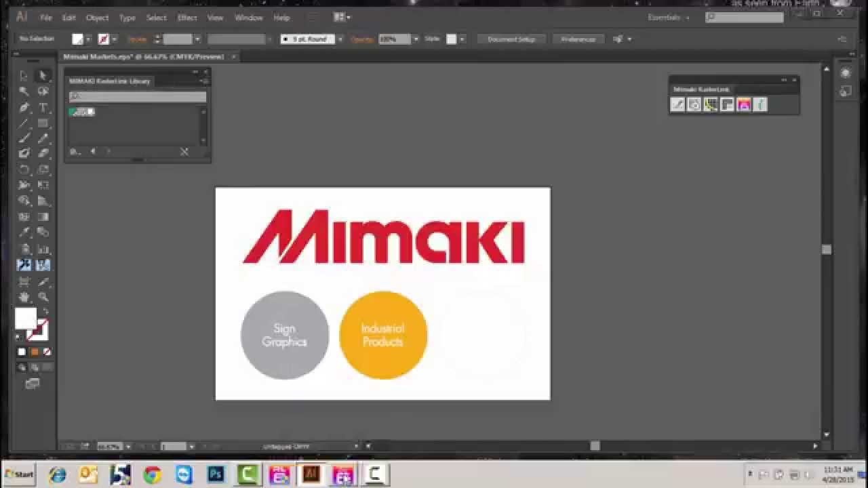Choose the Gradient tool
868x488 pixels.
[43, 217]
